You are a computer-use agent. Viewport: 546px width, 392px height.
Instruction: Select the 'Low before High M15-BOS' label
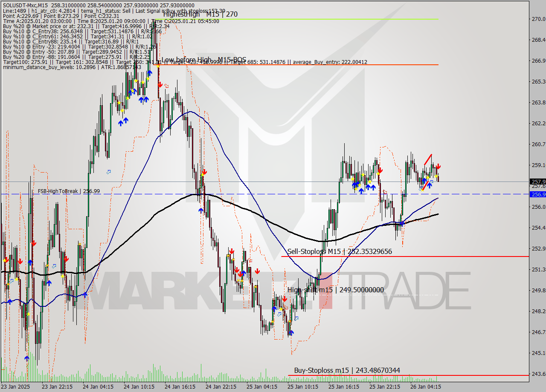(204, 60)
